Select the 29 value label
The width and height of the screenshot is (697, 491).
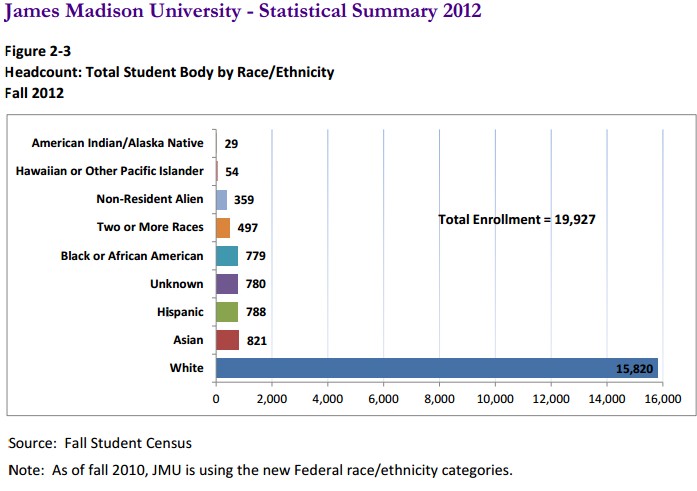(231, 144)
